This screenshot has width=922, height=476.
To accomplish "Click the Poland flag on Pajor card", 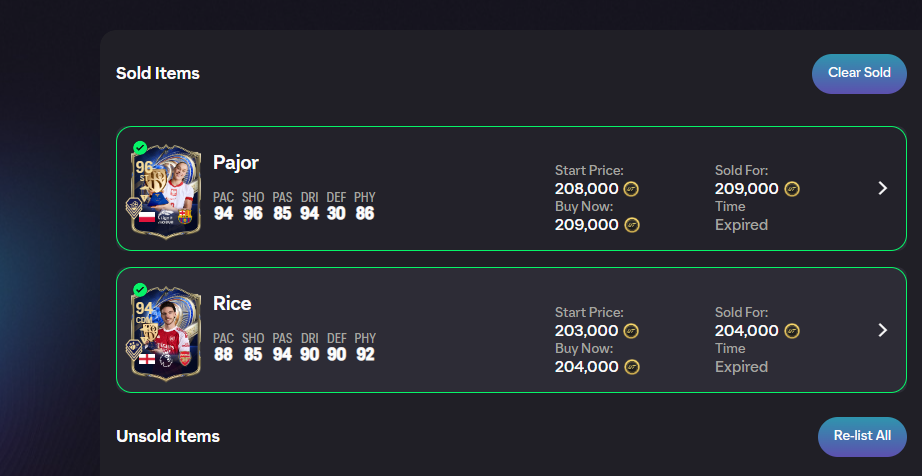I will coord(147,216).
